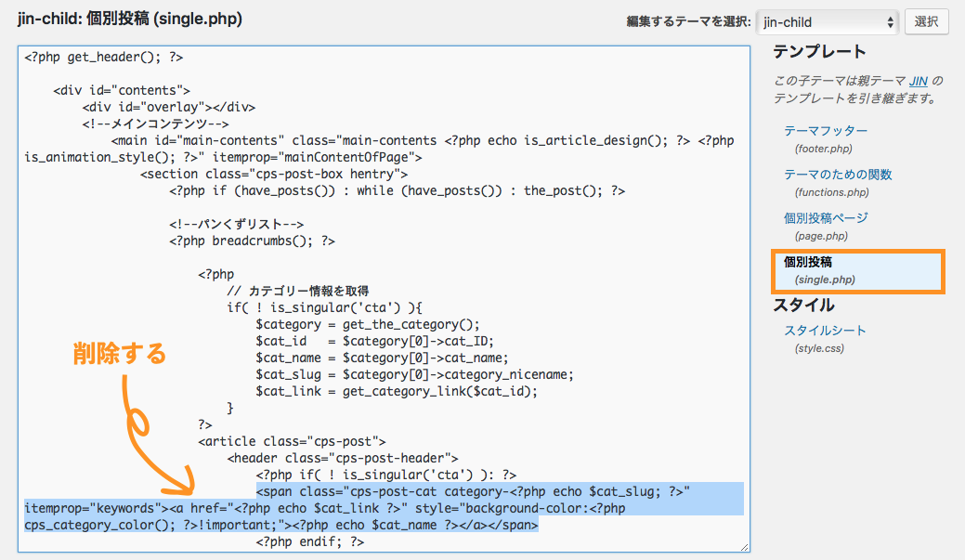
Task: Click the テンプレート section heading
Action: pos(819,52)
